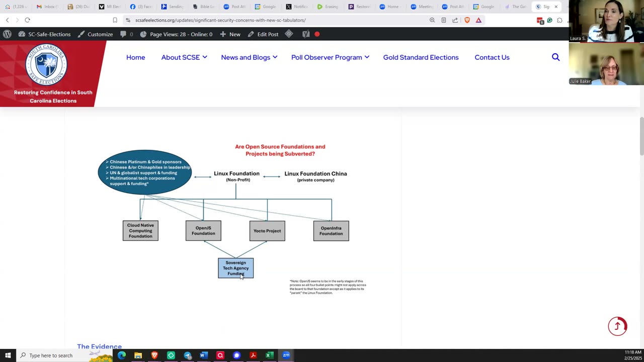Screen dimensions: 644x362
Task: Open the browser extensions puzzle icon
Action: point(559,20)
